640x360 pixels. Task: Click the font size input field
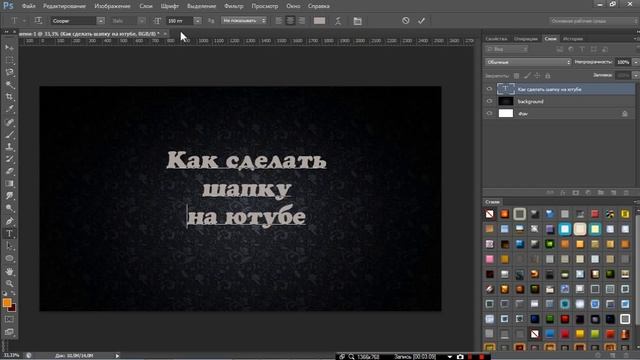tap(179, 21)
